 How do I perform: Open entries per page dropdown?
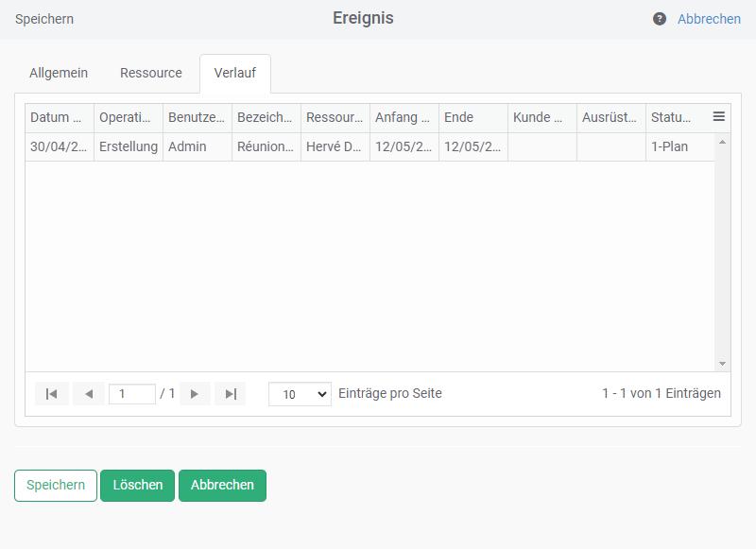[x=300, y=394]
